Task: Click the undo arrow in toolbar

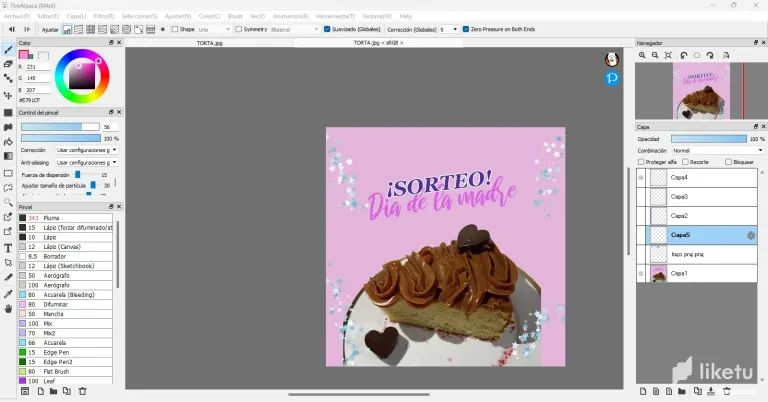Action: (12, 29)
